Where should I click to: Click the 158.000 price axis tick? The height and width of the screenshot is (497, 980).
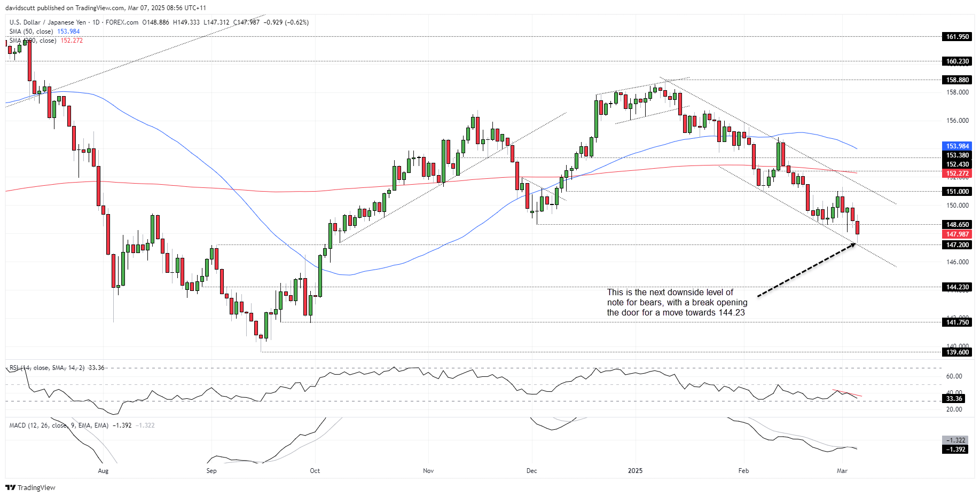pyautogui.click(x=957, y=92)
